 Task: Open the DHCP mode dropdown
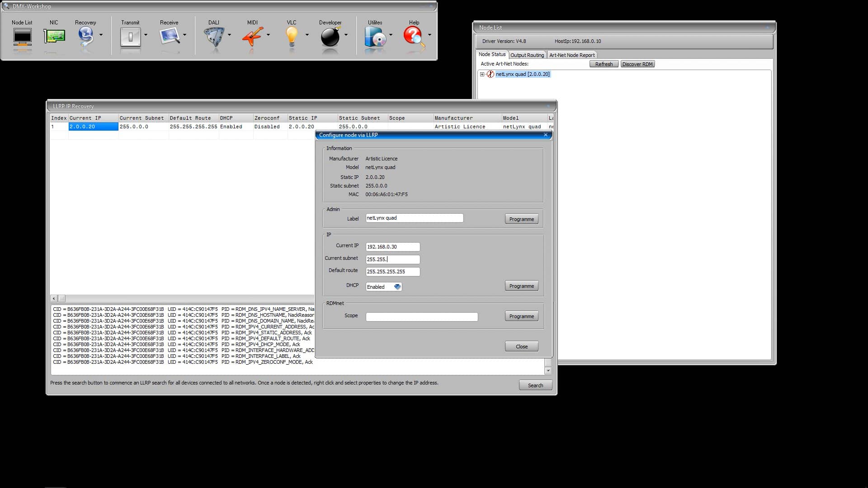(397, 286)
